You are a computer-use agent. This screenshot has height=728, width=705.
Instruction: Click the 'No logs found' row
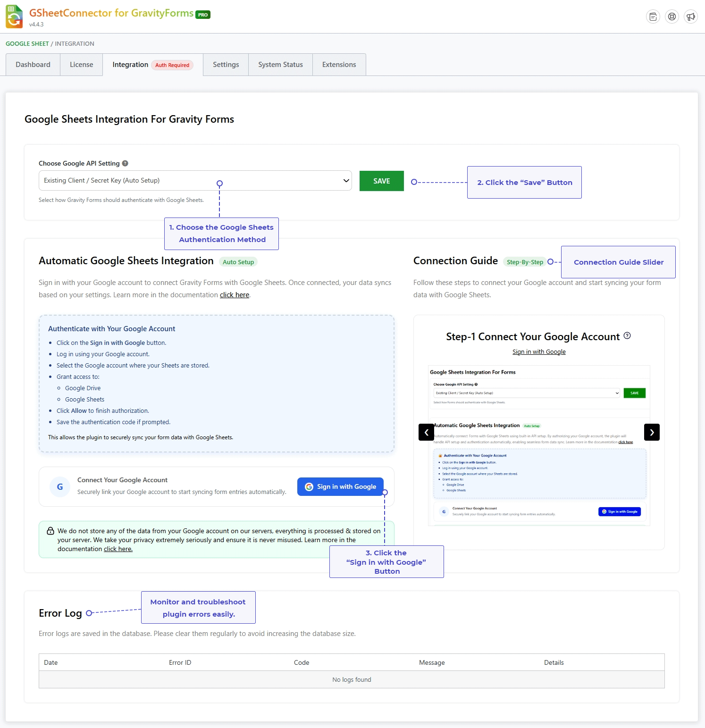[x=352, y=679]
